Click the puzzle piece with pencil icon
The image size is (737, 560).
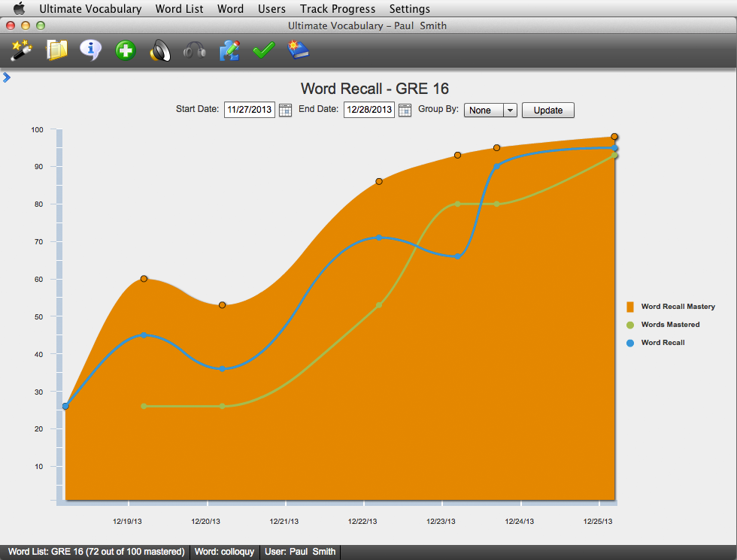(229, 51)
